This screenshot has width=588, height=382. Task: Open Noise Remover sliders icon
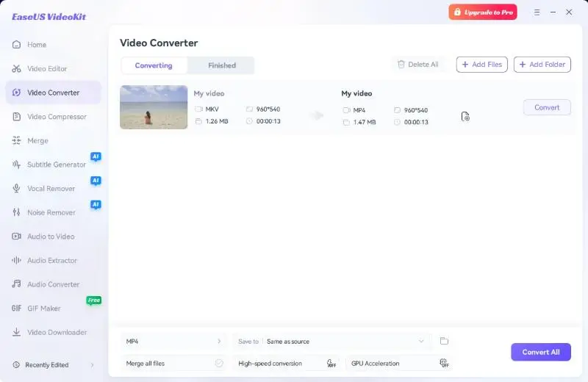16,212
